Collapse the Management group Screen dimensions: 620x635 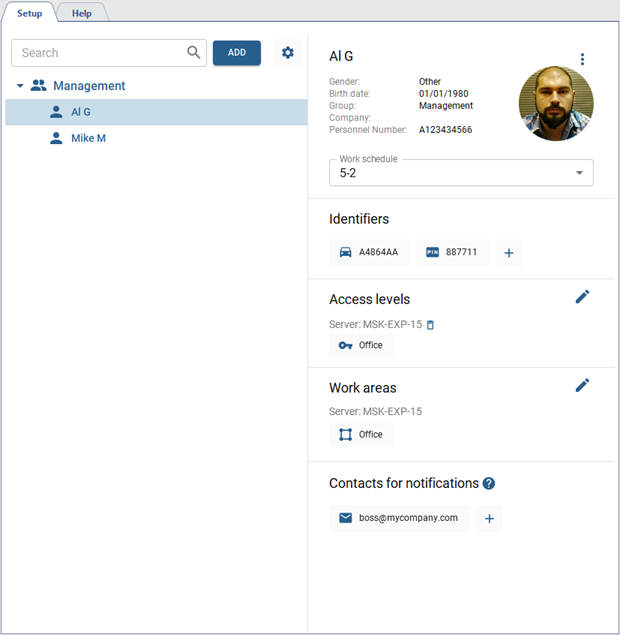click(20, 86)
